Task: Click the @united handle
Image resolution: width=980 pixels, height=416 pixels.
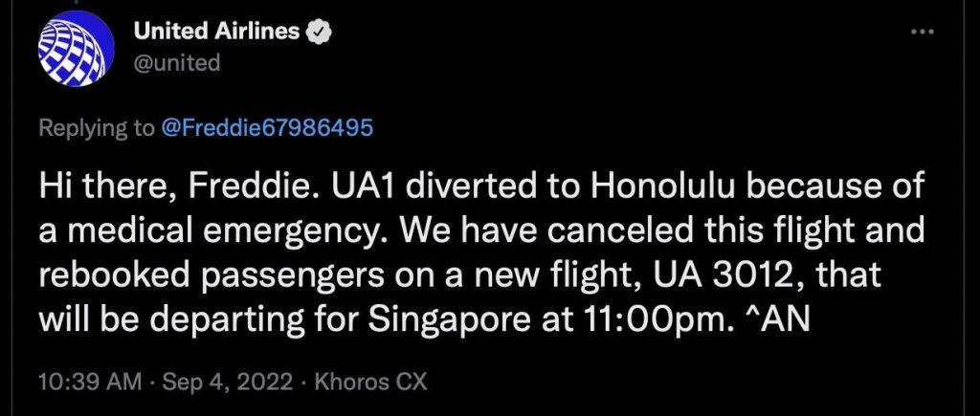Action: coord(177,63)
